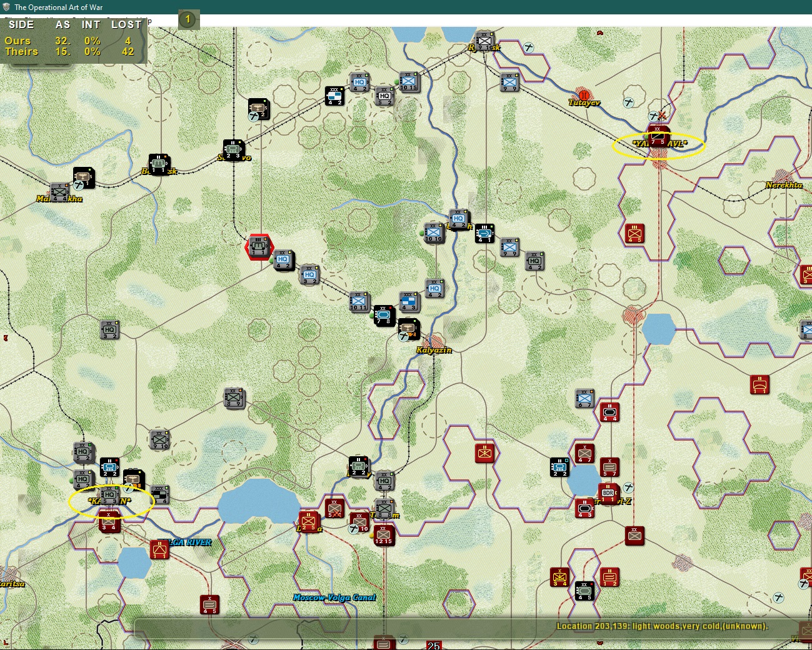Click the Location 203,139 status text
Screen dimensions: 812x650
pyautogui.click(x=662, y=626)
